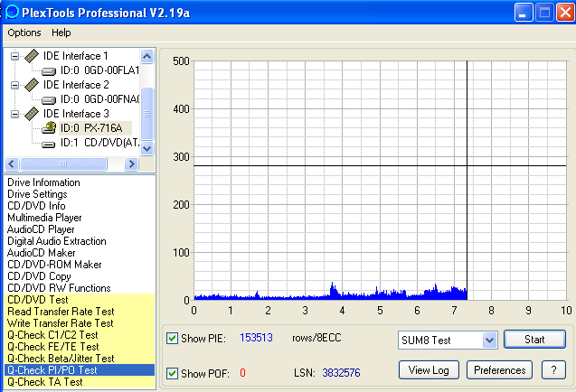
Task: Click the rows/8ECC label
Action: coord(316,338)
